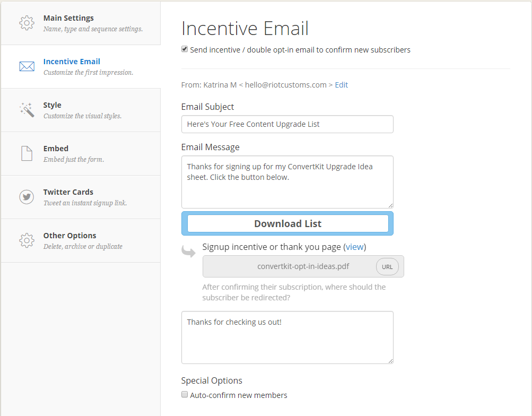The width and height of the screenshot is (532, 416).
Task: Open the Other Options tab
Action: 81,240
